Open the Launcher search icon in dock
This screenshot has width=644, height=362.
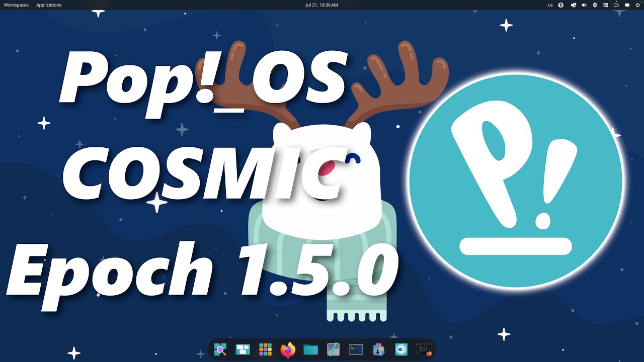tap(220, 349)
